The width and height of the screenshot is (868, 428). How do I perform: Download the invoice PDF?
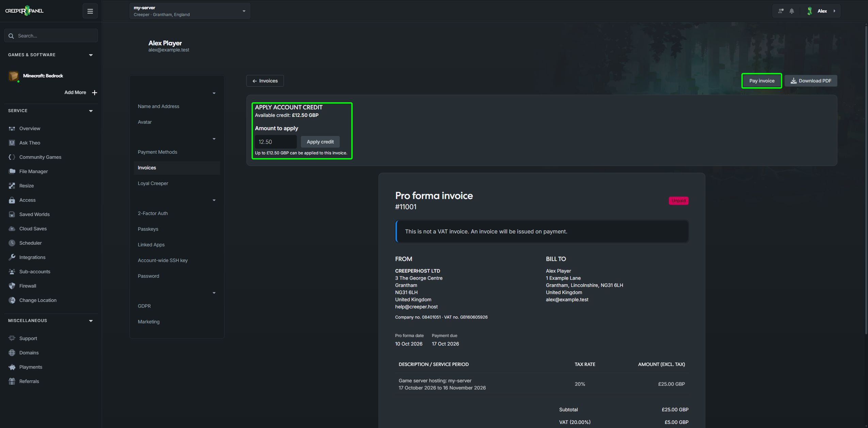pyautogui.click(x=811, y=81)
